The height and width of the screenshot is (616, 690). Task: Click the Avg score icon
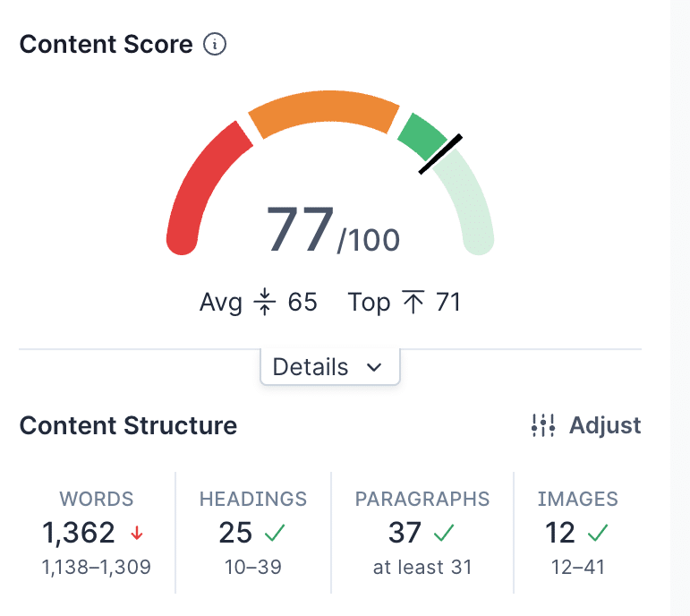coord(265,302)
